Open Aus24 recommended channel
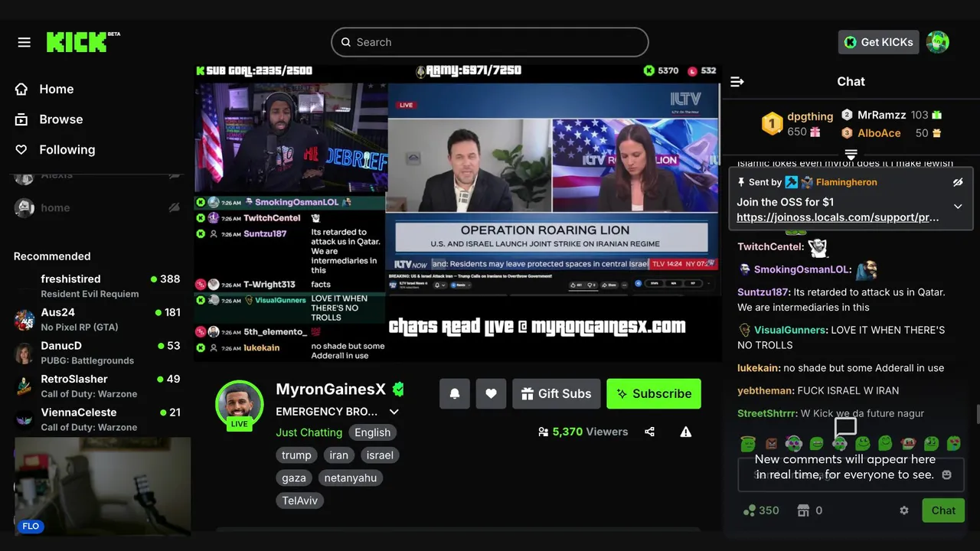This screenshot has height=551, width=980. 97,319
